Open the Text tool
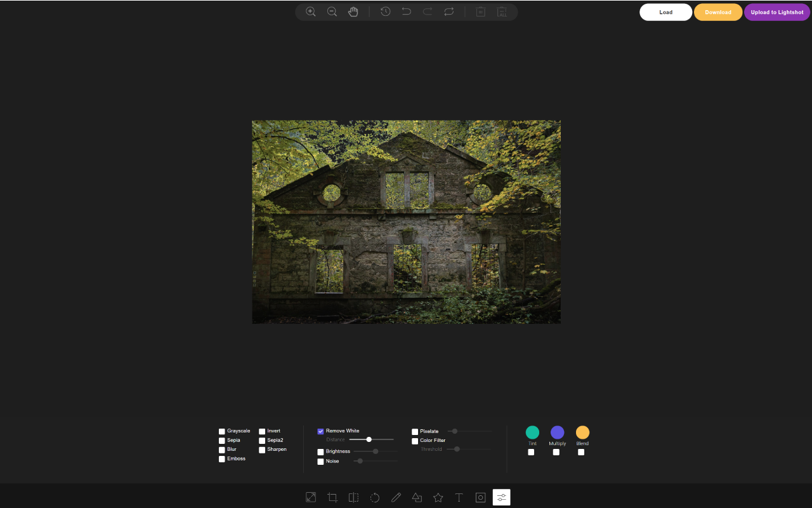The width and height of the screenshot is (812, 508). point(459,497)
